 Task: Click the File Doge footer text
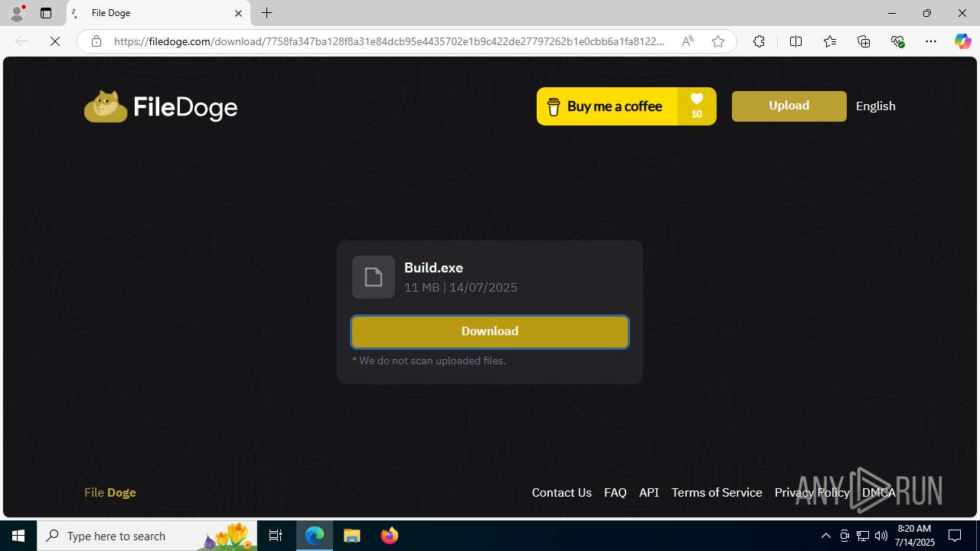tap(110, 493)
